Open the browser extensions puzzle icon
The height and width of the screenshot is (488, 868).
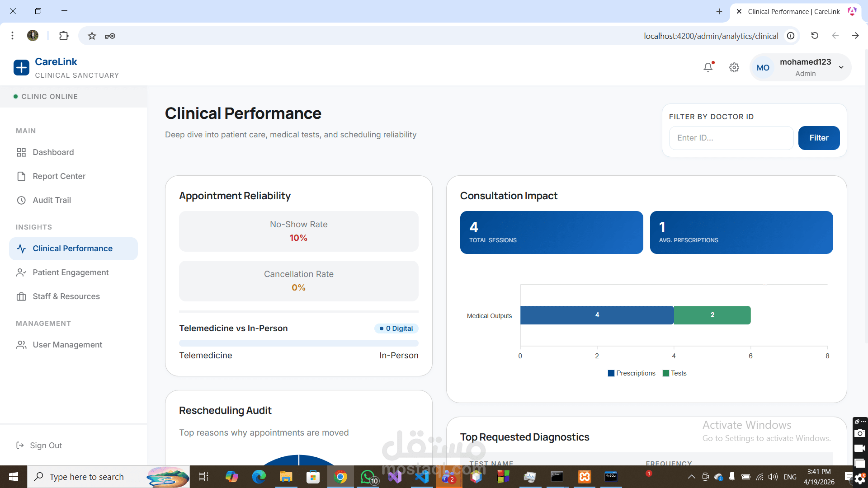coord(64,36)
